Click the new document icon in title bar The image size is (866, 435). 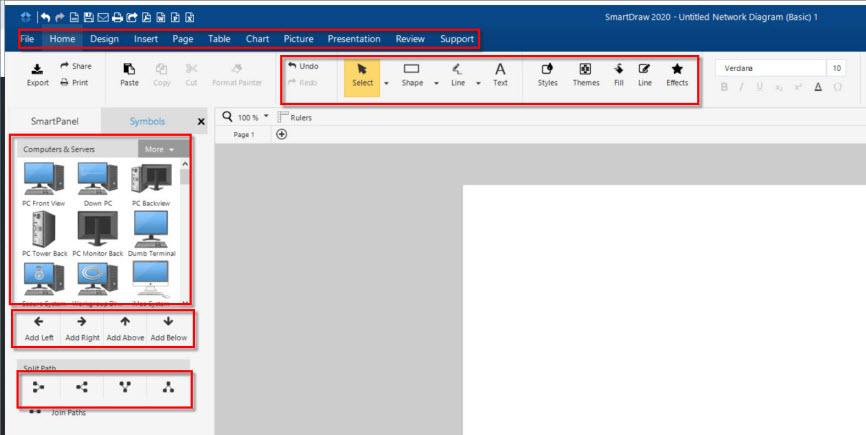74,18
